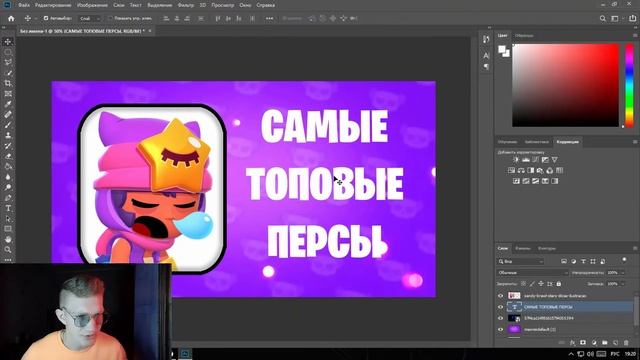This screenshot has width=640, height=360.
Task: Open the layer filter type dropdown
Action: pos(520,261)
